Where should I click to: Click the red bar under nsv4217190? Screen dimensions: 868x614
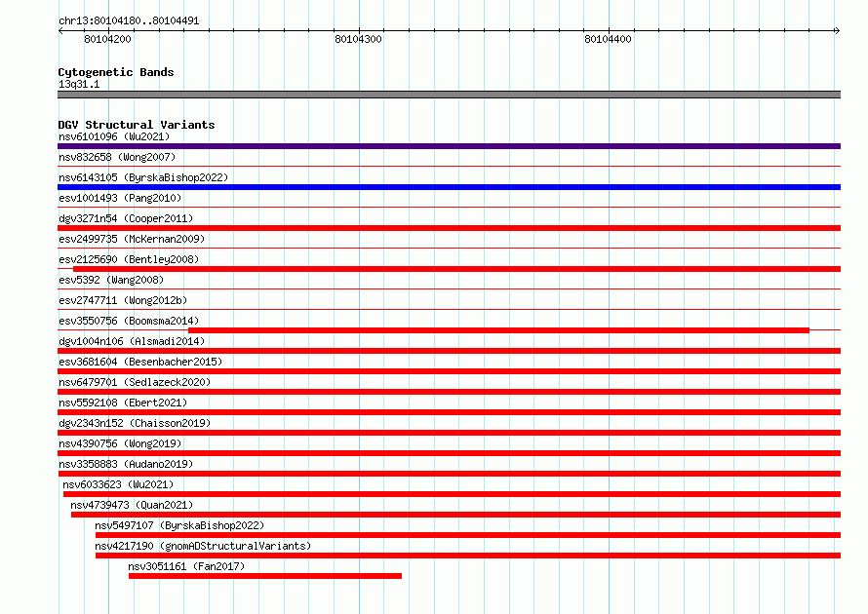pyautogui.click(x=468, y=556)
